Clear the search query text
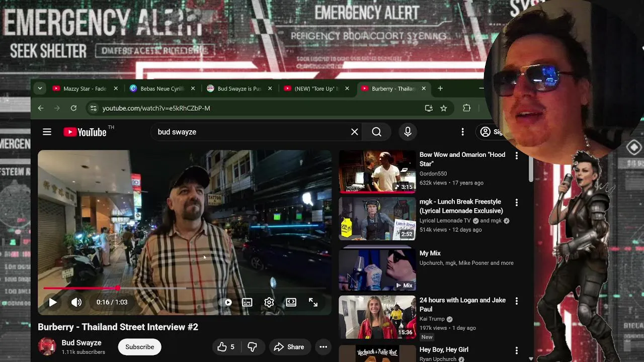This screenshot has height=362, width=644. tap(355, 132)
